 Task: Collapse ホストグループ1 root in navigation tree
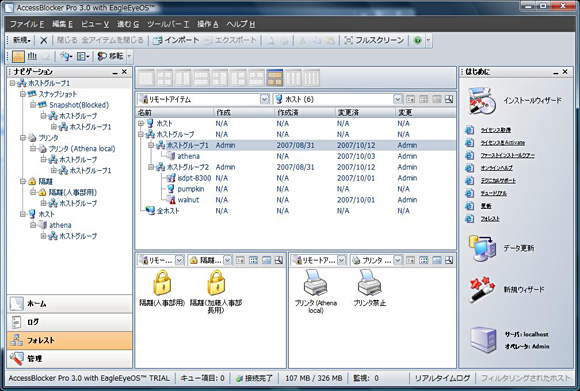(13, 83)
